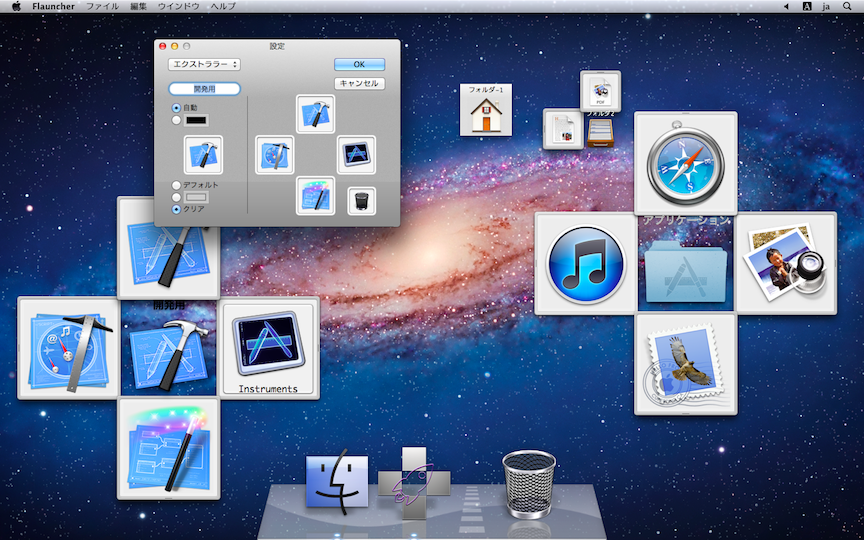
Task: Select the Dashcode icon in the settings dialog's left slot
Action: click(274, 155)
